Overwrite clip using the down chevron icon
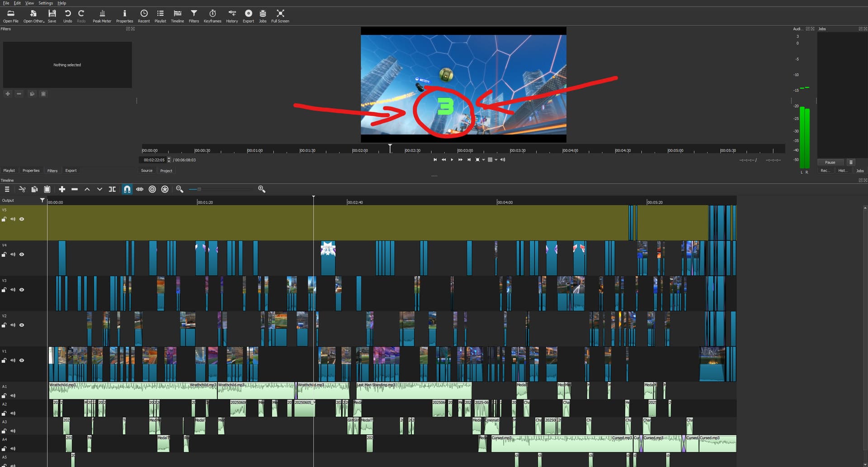 99,189
